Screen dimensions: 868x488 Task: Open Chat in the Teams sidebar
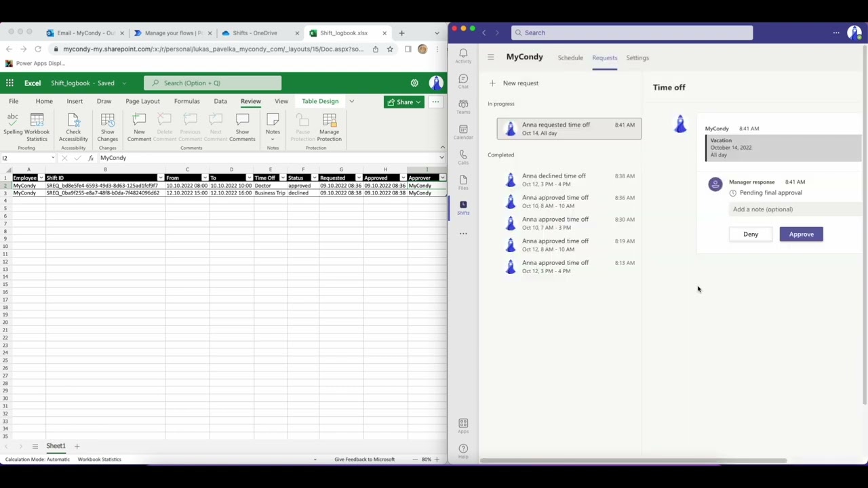tap(463, 81)
